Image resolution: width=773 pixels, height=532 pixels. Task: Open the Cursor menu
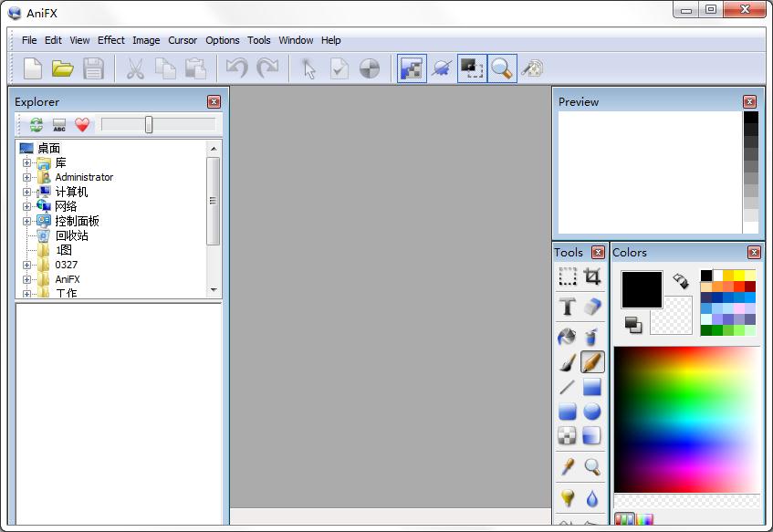(x=183, y=40)
